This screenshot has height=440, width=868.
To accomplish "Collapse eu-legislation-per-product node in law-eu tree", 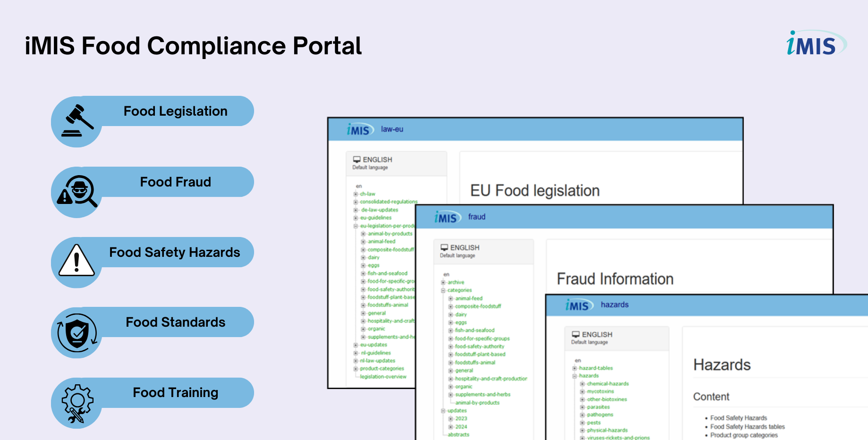I will pos(356,226).
